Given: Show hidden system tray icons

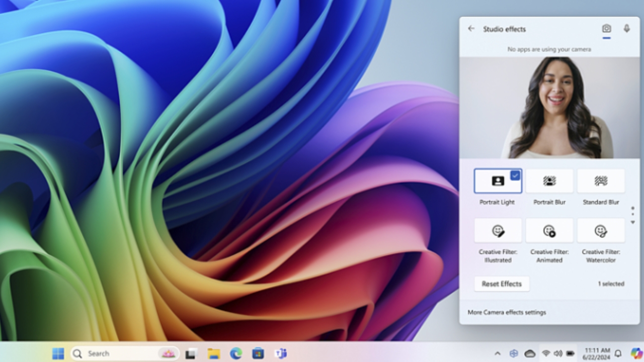Looking at the screenshot, I should coord(498,353).
